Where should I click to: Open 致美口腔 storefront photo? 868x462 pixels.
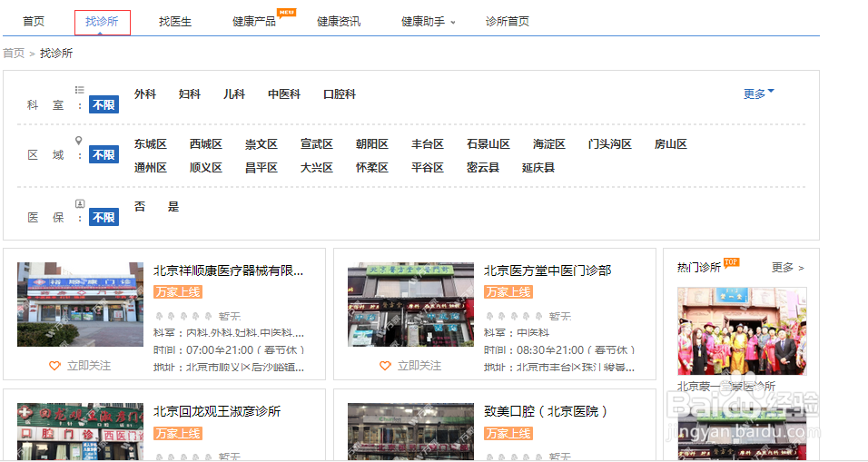(x=410, y=431)
